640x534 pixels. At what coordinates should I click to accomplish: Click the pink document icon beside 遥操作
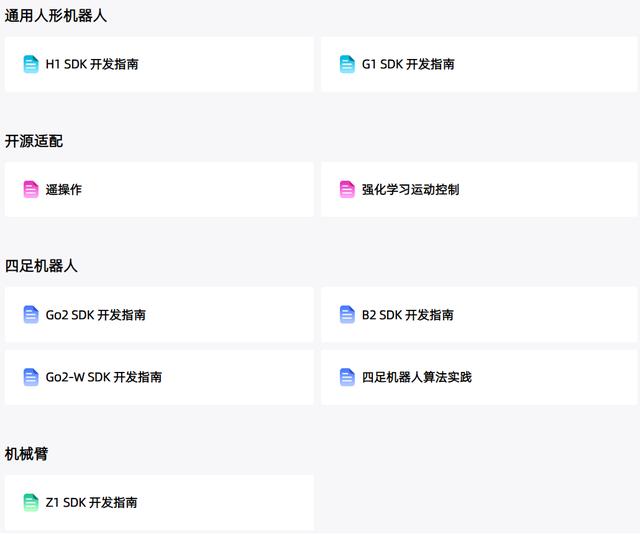pos(31,189)
